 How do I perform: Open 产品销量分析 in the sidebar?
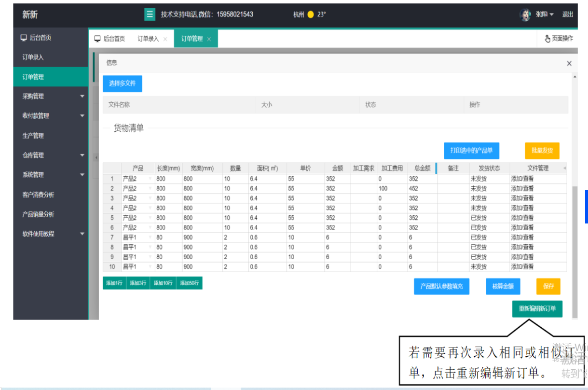51,214
